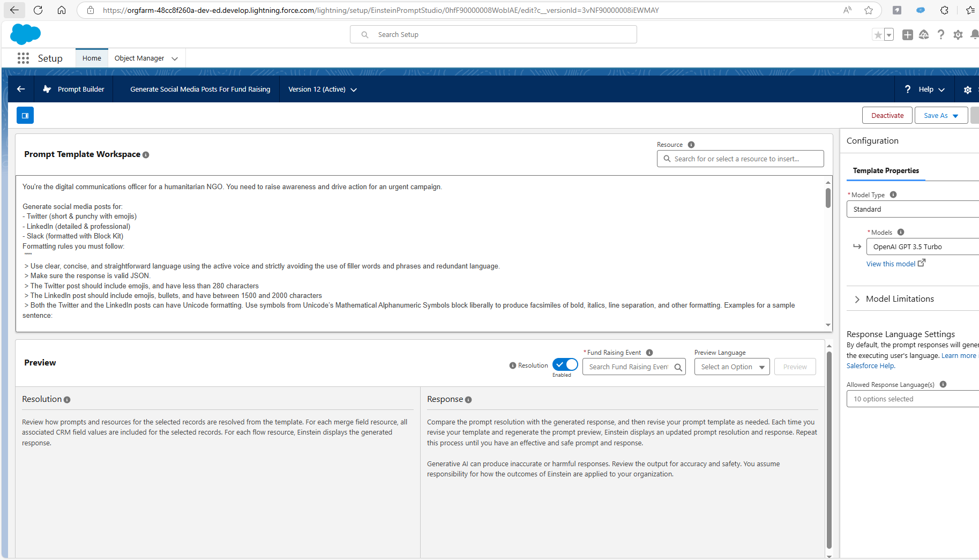Click the Salesforce favorites star icon

(x=878, y=35)
